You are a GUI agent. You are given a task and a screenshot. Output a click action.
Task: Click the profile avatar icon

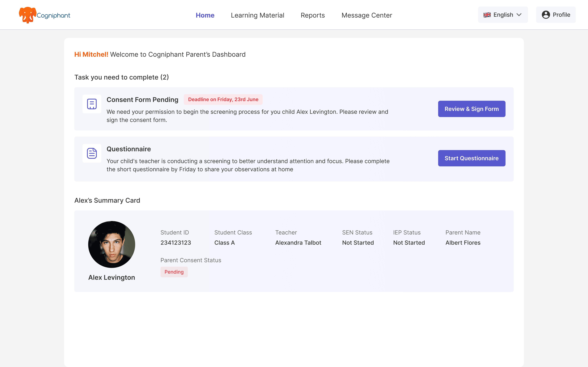pyautogui.click(x=546, y=15)
